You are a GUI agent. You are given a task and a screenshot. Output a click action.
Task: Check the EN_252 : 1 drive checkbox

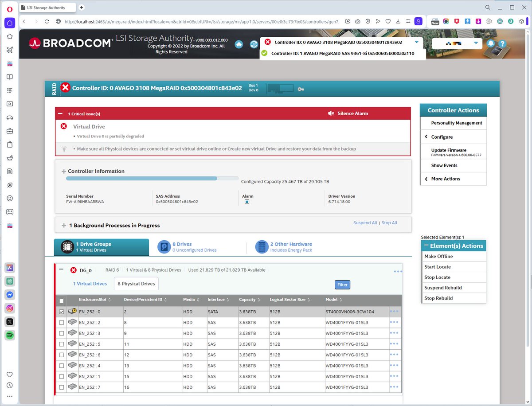click(62, 377)
